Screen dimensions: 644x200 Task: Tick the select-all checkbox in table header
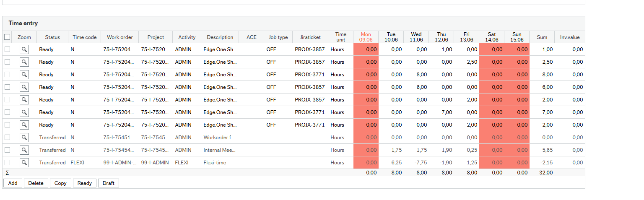tap(7, 37)
